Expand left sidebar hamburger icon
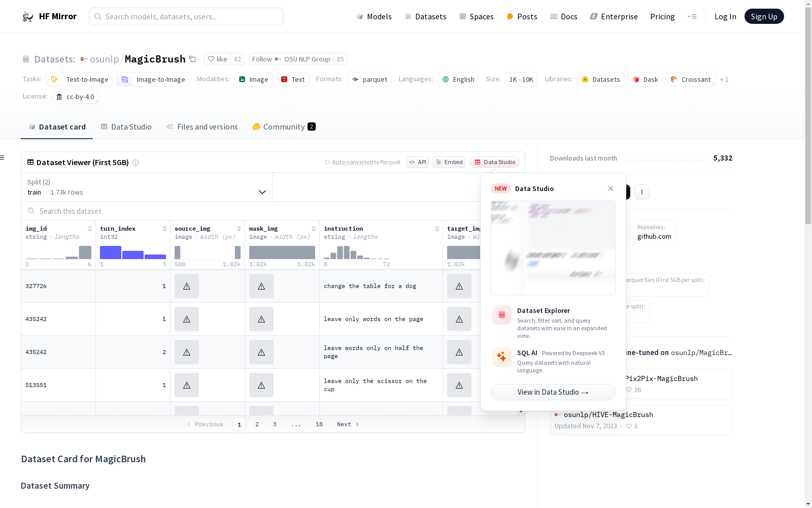The height and width of the screenshot is (508, 812). (2, 157)
